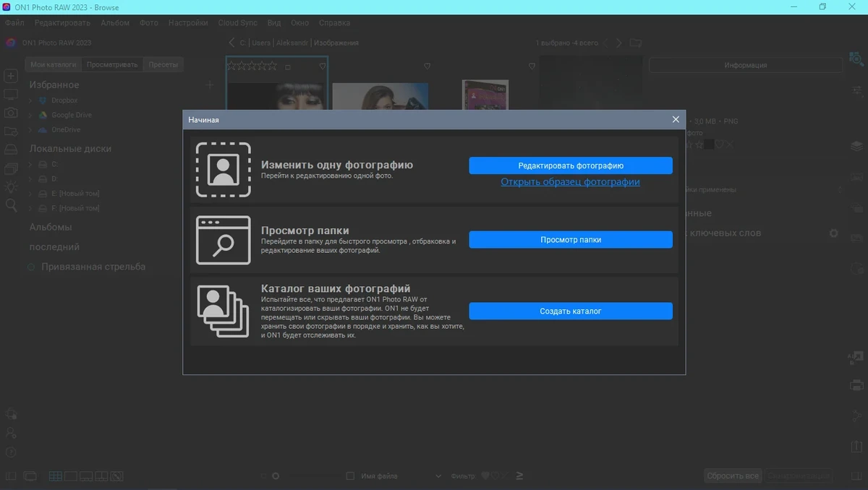Open the 'Настройки' menu
Screen dimensions: 868x490
click(x=188, y=22)
